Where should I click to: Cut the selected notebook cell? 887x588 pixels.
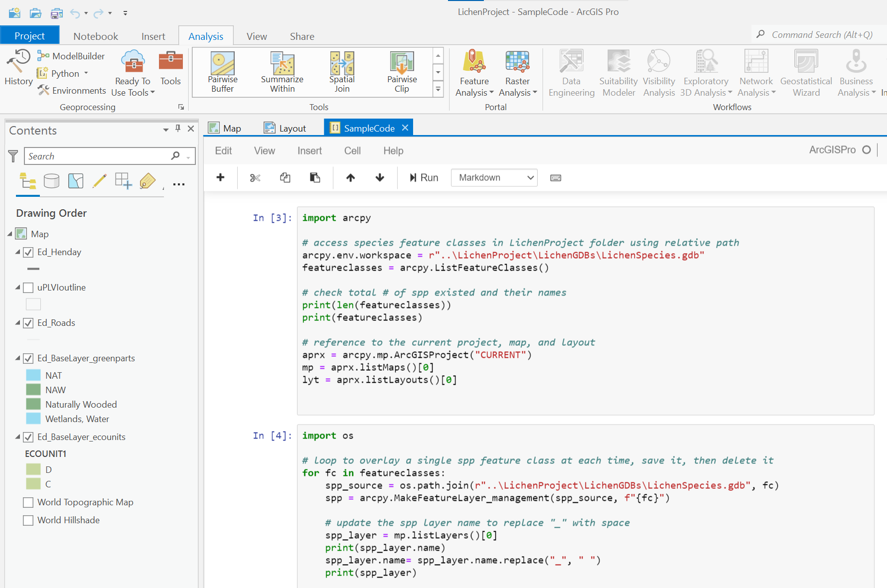coord(255,178)
